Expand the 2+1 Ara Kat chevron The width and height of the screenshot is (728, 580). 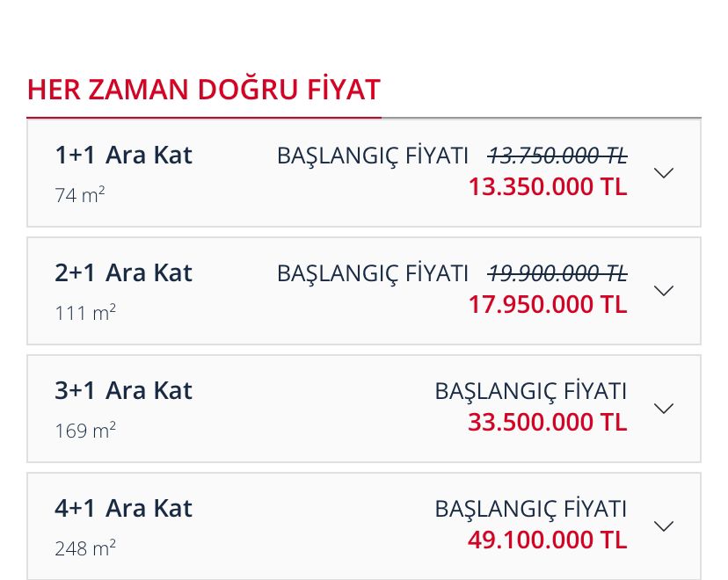pos(664,291)
